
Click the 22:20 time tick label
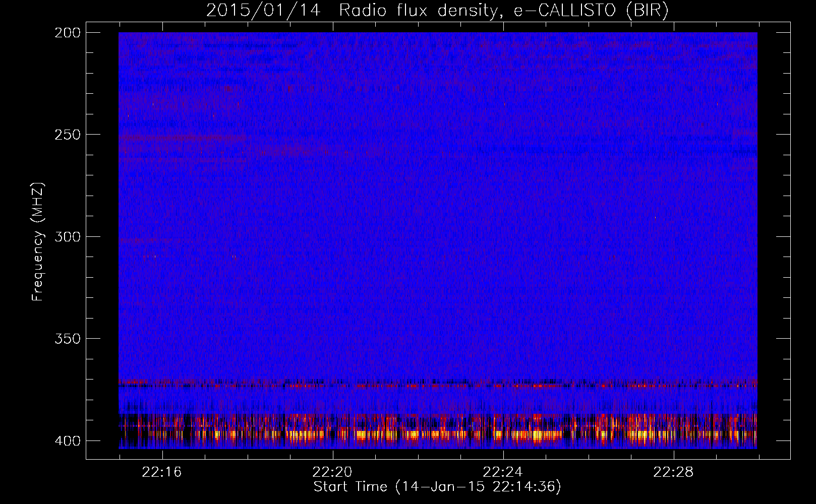[x=332, y=472]
